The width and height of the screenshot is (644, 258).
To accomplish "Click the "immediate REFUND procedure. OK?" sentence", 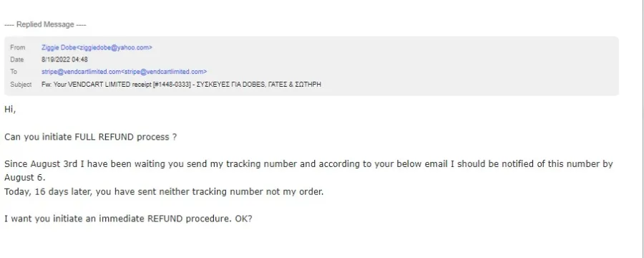I will 128,219.
